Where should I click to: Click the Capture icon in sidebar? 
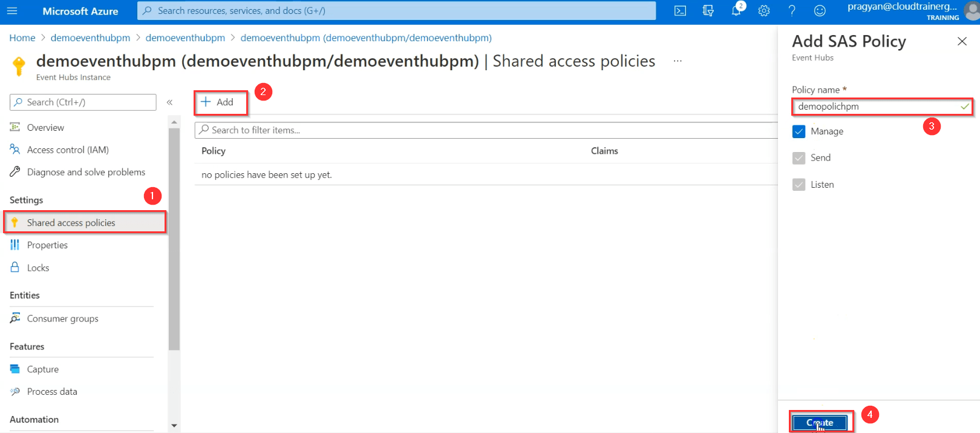click(x=15, y=369)
